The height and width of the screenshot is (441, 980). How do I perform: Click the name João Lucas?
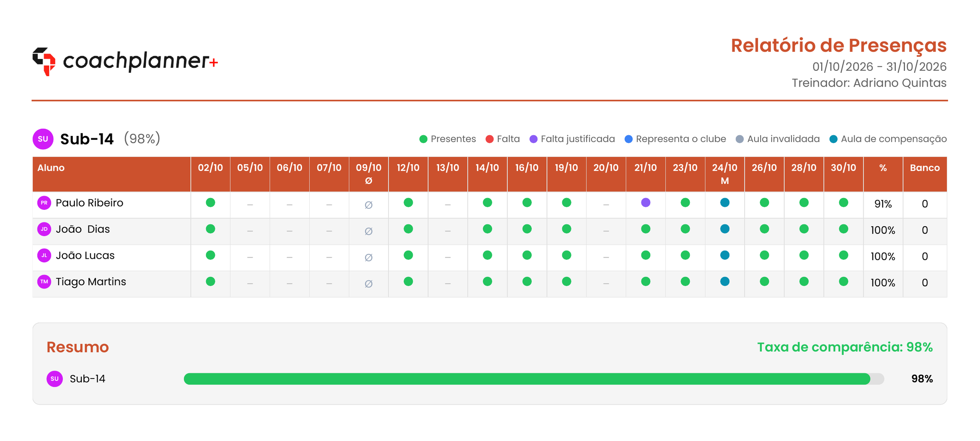pyautogui.click(x=85, y=255)
